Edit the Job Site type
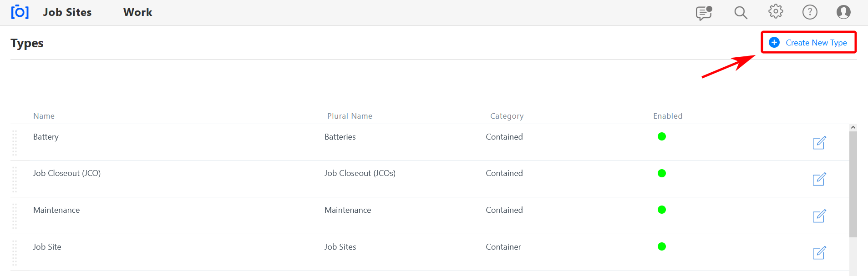Image resolution: width=868 pixels, height=276 pixels. (819, 253)
